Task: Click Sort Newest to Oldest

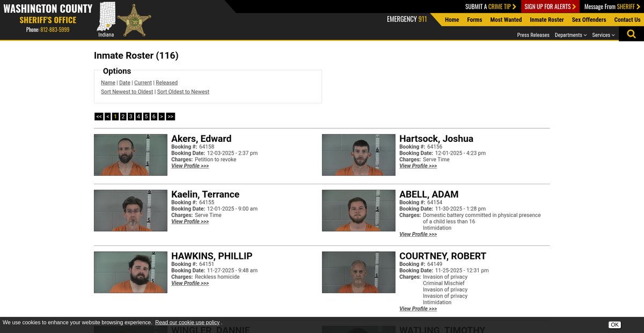Action: [127, 92]
